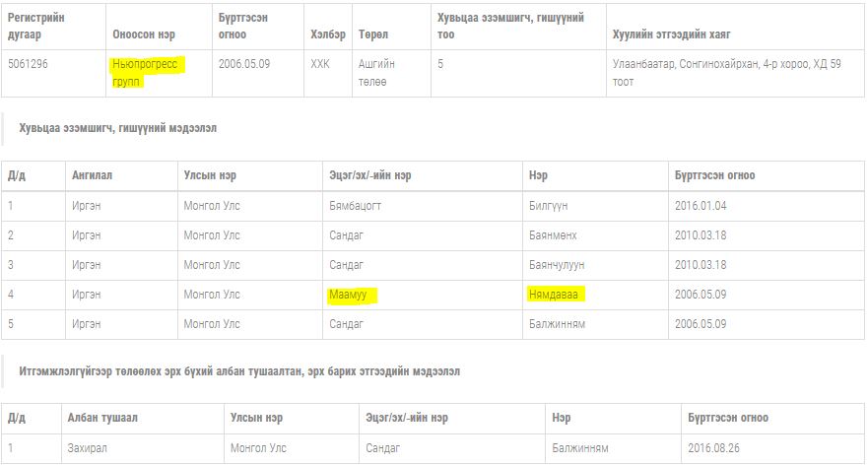Click the ХХК company form cell
The image size is (868, 465).
tap(320, 64)
